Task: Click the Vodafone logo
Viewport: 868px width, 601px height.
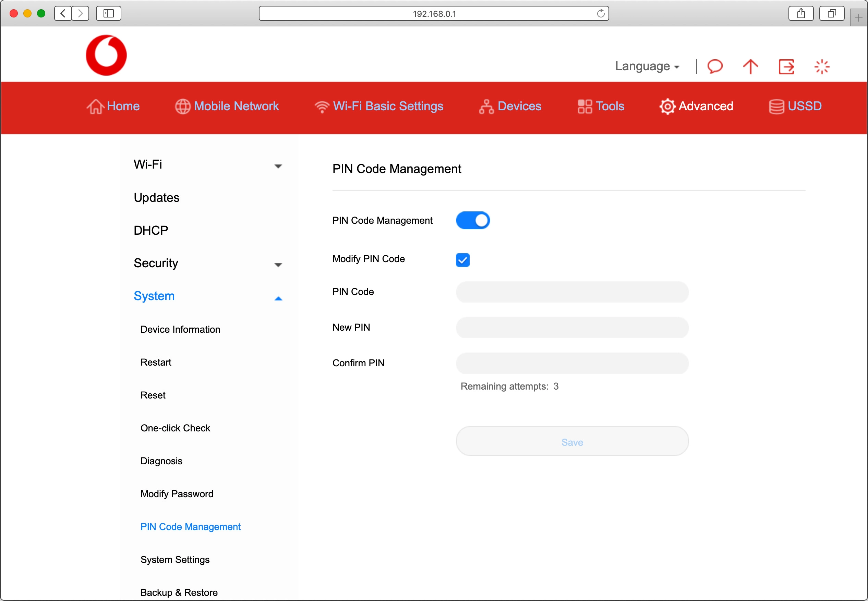Action: tap(106, 56)
